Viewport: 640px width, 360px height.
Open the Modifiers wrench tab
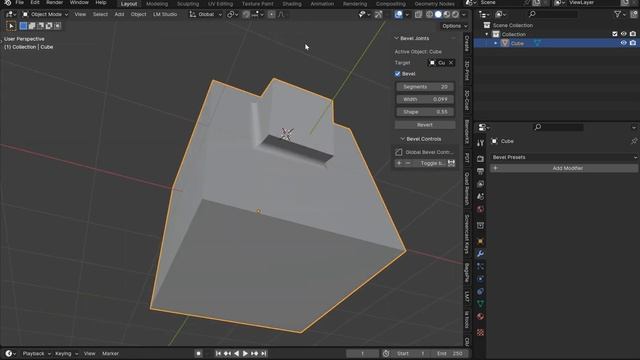click(480, 253)
